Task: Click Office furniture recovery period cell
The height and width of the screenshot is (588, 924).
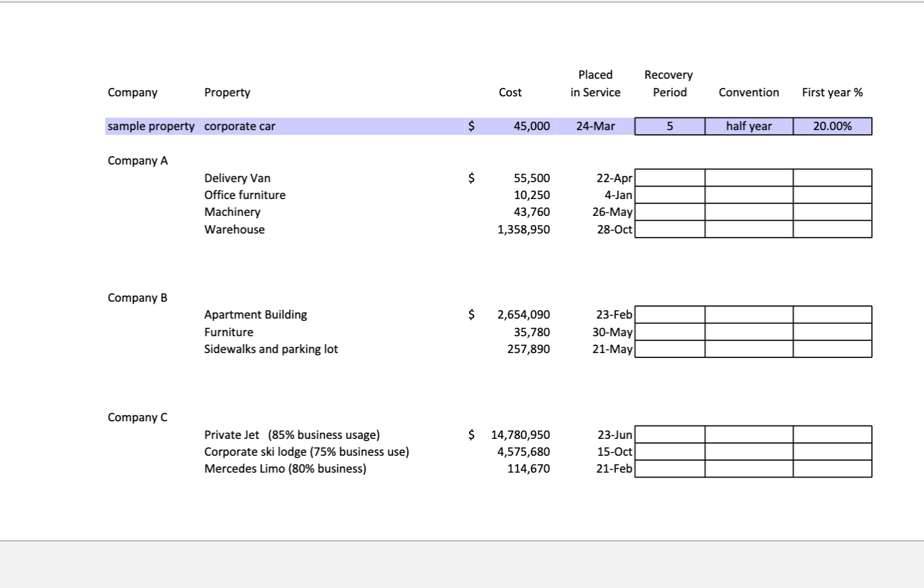Action: [x=670, y=195]
